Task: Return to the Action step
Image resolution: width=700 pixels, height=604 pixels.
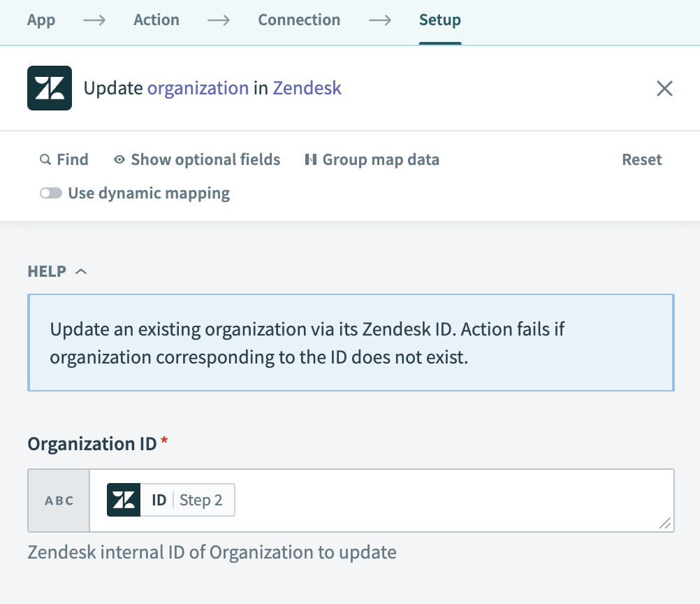Action: tap(156, 20)
